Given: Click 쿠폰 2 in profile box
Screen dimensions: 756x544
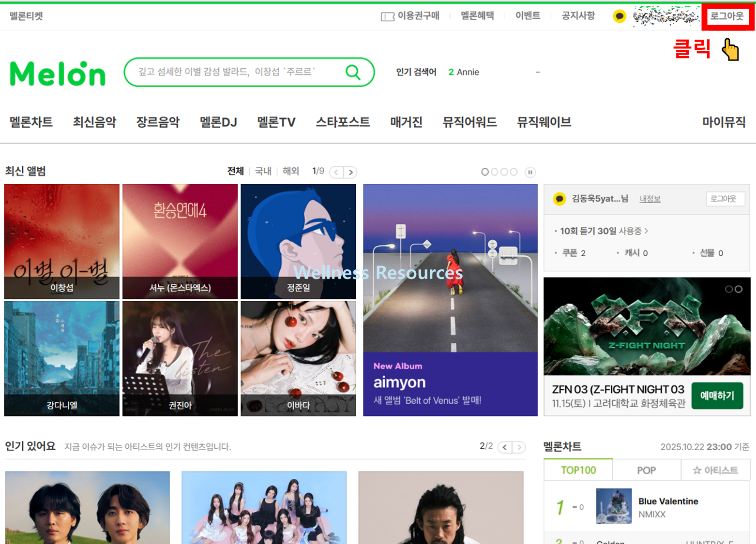Looking at the screenshot, I should [x=574, y=253].
